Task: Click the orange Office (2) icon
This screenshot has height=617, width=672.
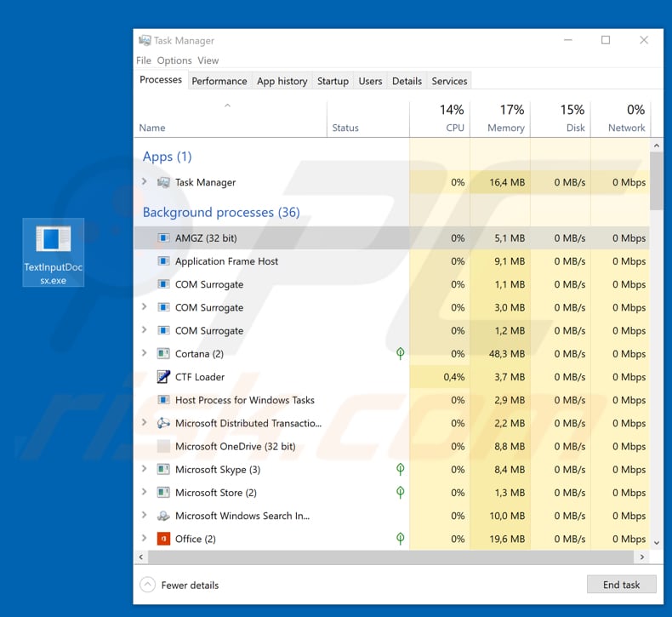Action: coord(163,539)
